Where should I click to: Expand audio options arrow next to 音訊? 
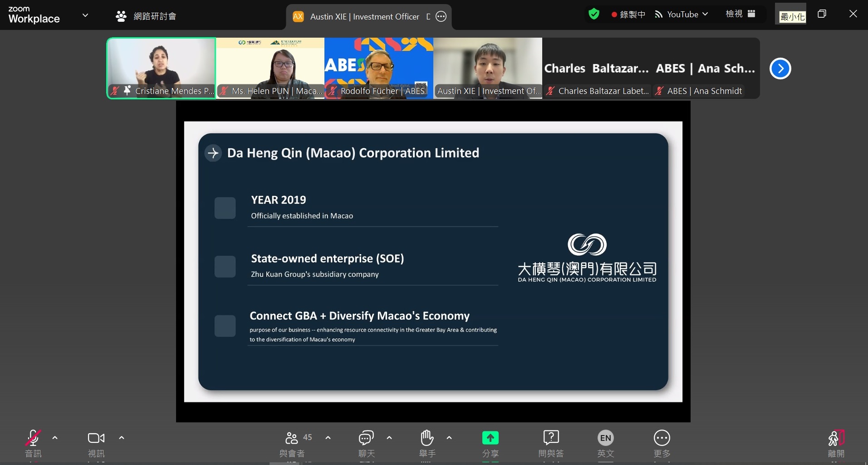pos(55,438)
